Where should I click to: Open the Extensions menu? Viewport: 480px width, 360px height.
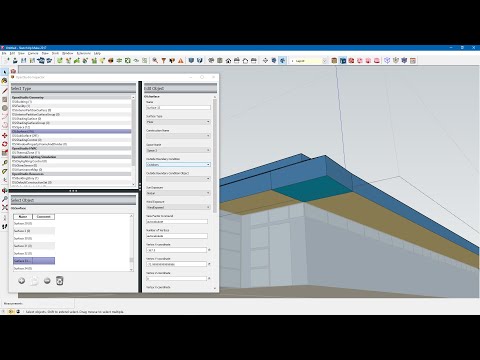point(84,53)
